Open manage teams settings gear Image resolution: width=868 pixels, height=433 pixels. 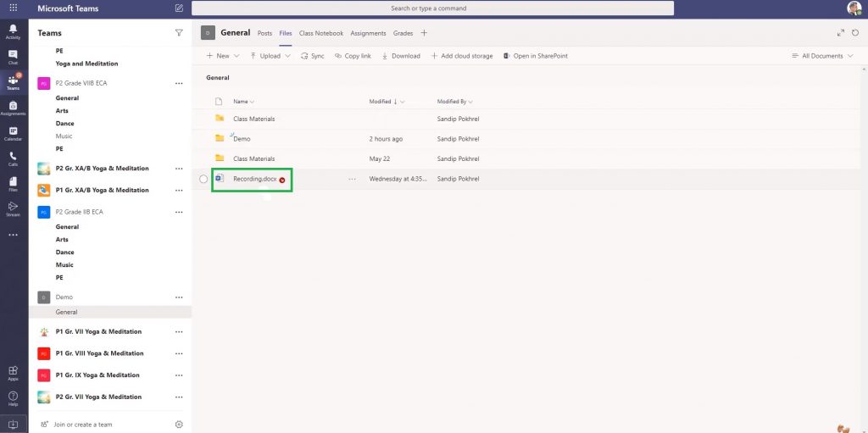coord(179,425)
